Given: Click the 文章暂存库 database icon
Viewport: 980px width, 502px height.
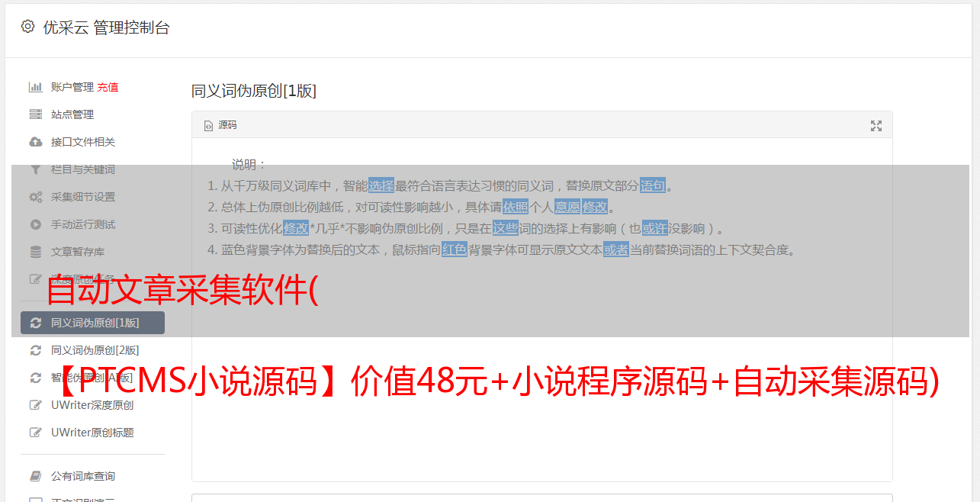Looking at the screenshot, I should pos(35,252).
